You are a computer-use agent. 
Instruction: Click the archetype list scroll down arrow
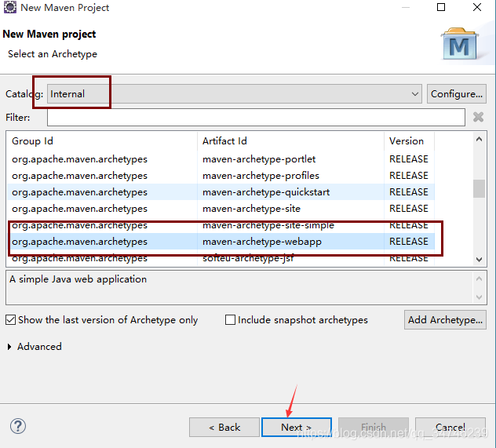point(479,260)
